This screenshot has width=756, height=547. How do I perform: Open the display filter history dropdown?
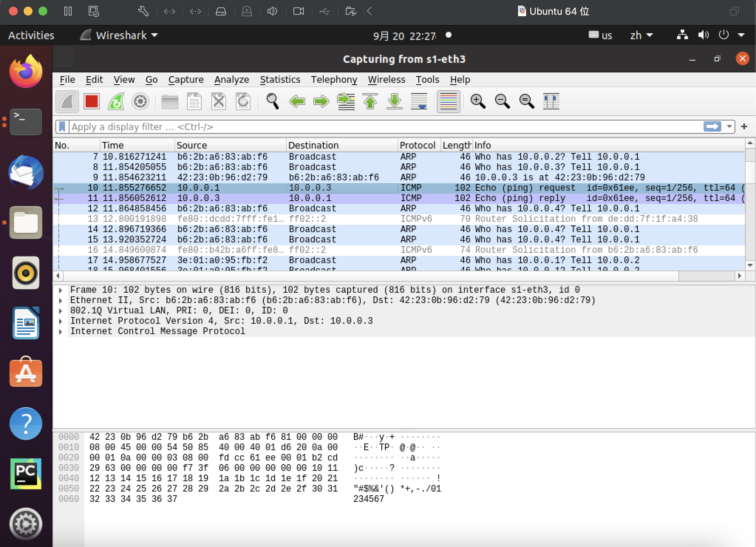(729, 127)
